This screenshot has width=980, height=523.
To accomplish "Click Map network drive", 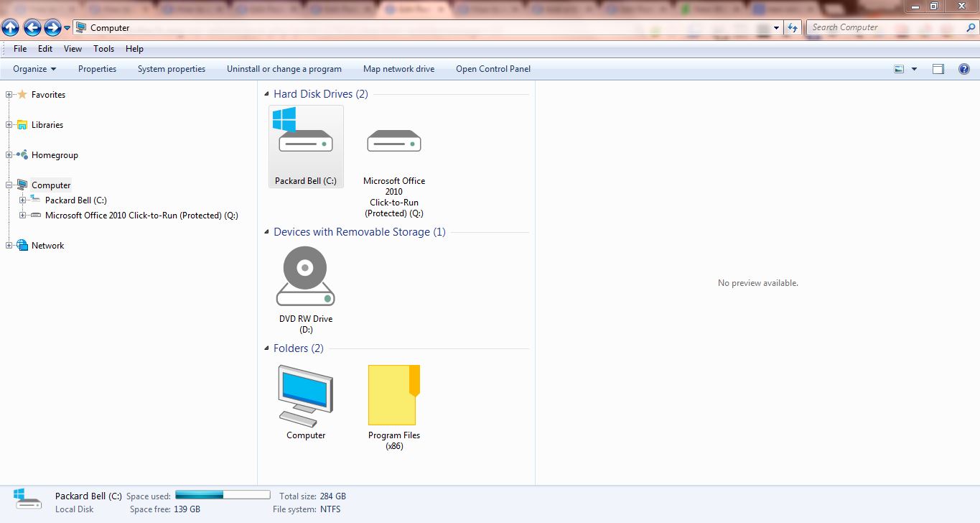I will 398,68.
